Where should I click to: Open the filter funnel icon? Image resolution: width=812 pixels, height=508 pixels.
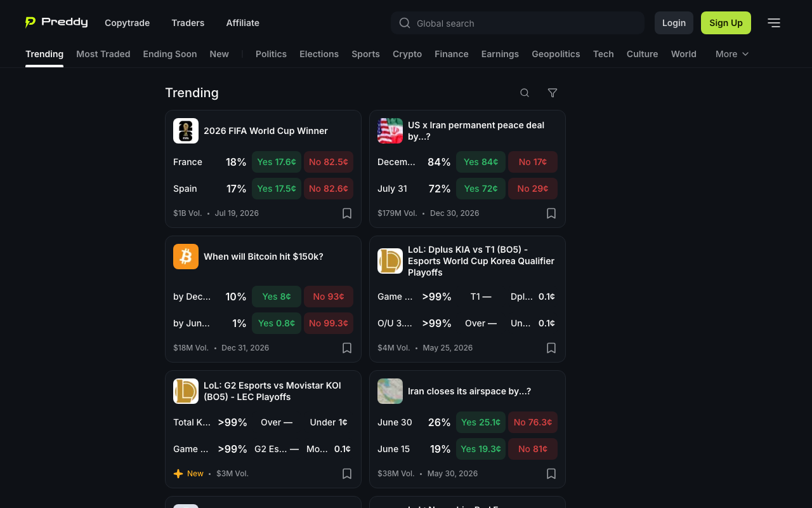click(x=553, y=93)
